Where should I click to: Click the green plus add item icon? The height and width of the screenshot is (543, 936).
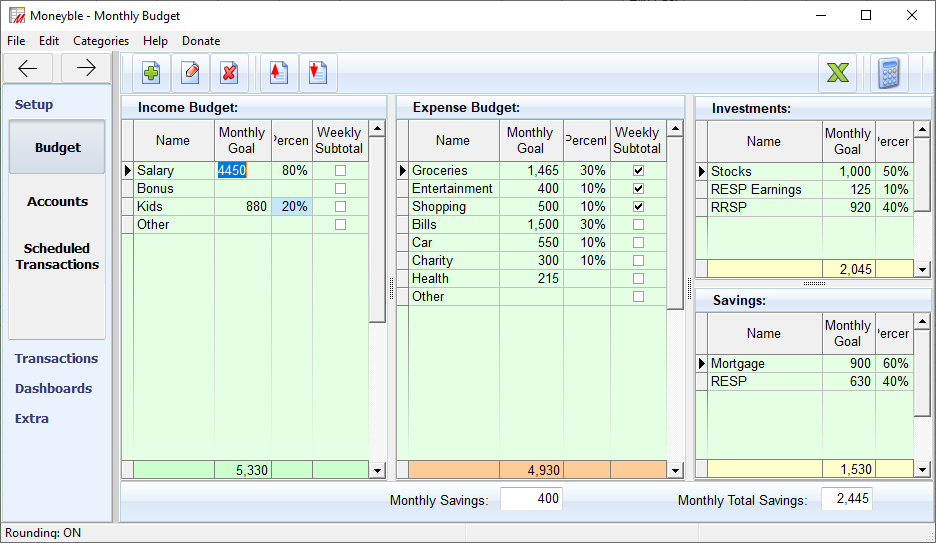(151, 73)
